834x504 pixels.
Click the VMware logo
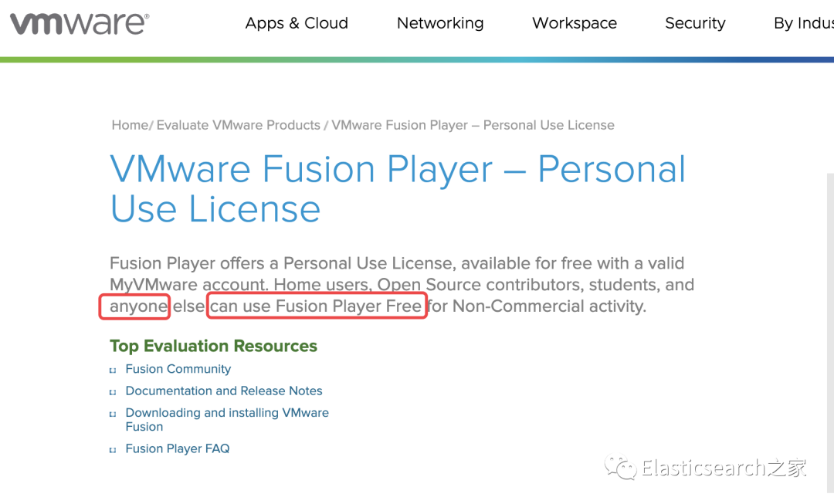pyautogui.click(x=80, y=23)
